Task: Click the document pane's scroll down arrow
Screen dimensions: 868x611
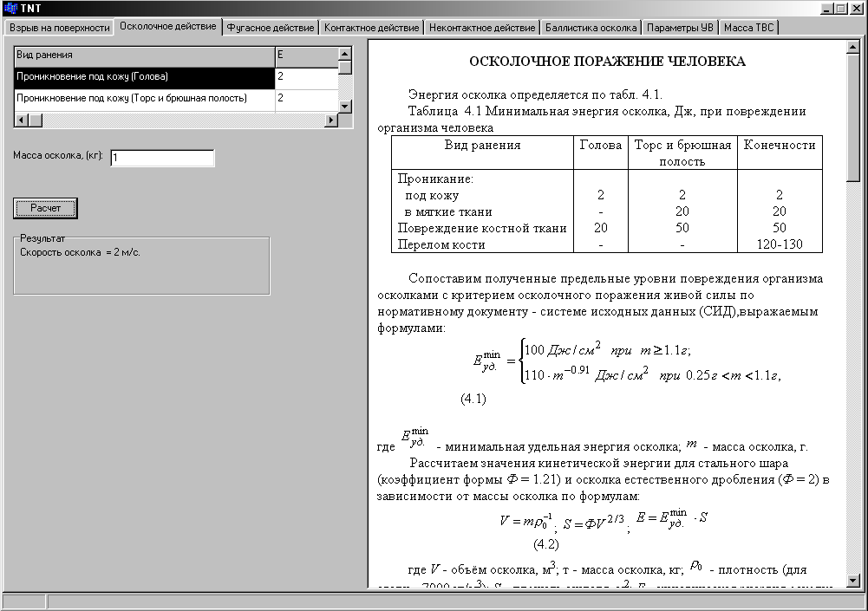Action: pyautogui.click(x=852, y=581)
